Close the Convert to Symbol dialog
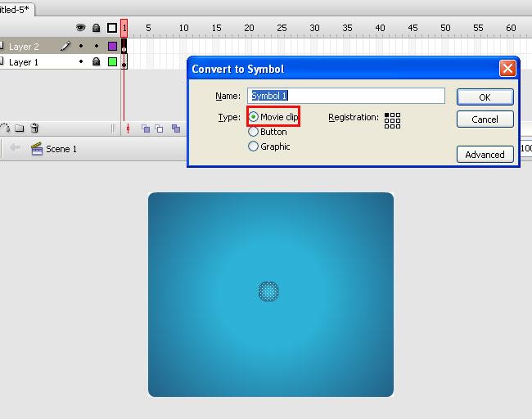The width and height of the screenshot is (532, 419). tap(507, 69)
